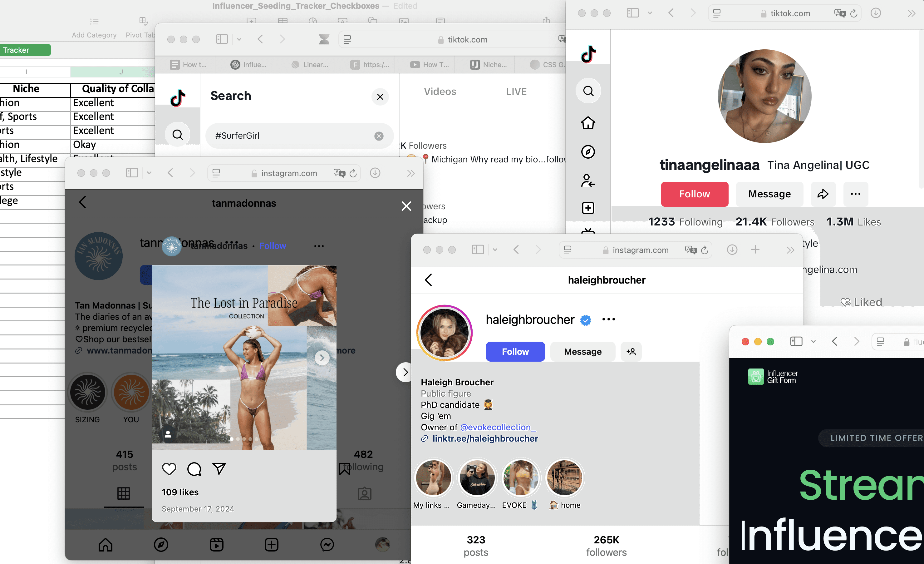
Task: Open haleighbroucher profile options menu
Action: (x=608, y=319)
